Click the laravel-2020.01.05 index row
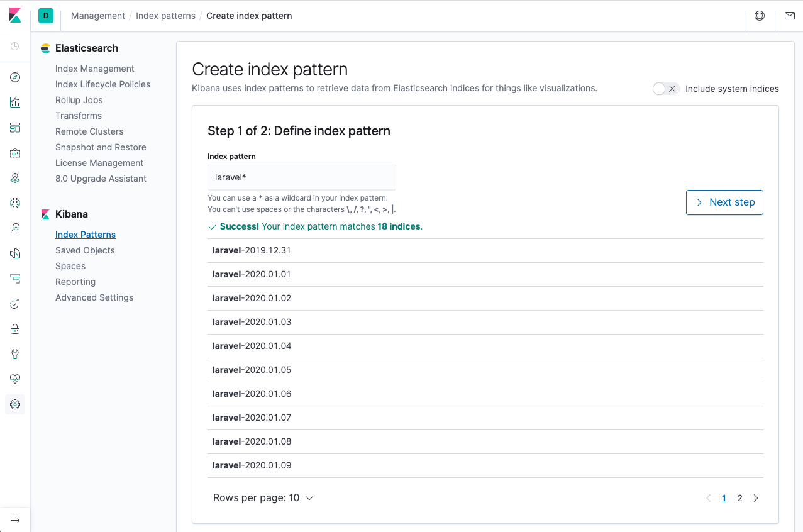The width and height of the screenshot is (803, 532). (x=485, y=370)
